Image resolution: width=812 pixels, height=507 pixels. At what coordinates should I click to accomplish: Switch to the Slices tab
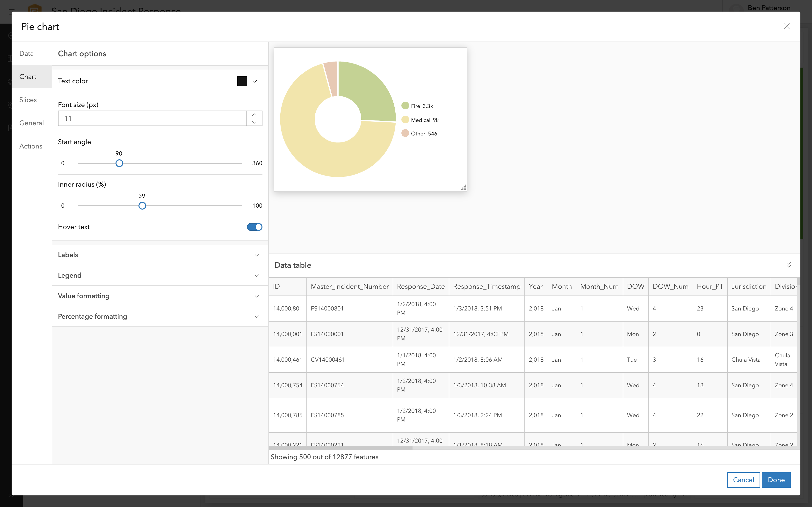pyautogui.click(x=28, y=100)
